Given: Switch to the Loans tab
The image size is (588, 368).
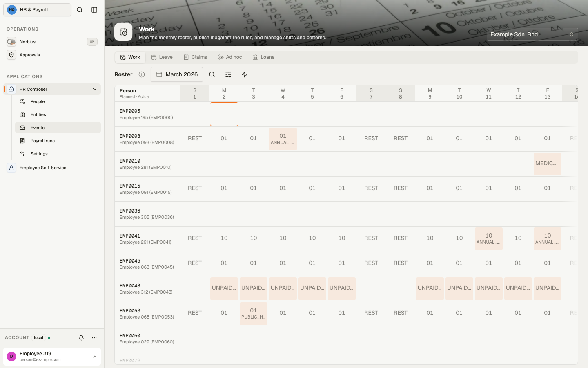Looking at the screenshot, I should coord(263,57).
